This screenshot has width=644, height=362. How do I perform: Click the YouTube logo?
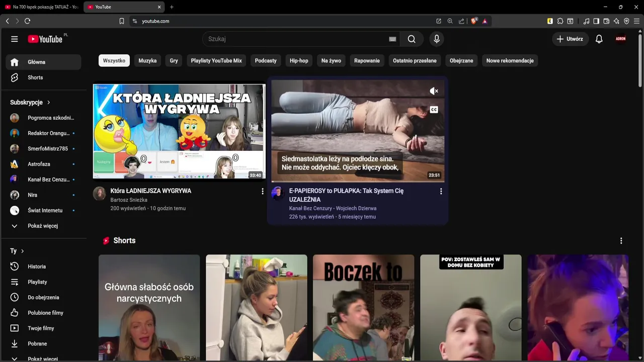tap(45, 39)
